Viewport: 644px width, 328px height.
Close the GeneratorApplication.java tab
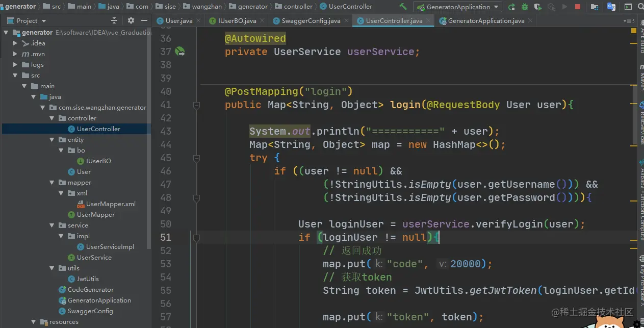(x=530, y=21)
